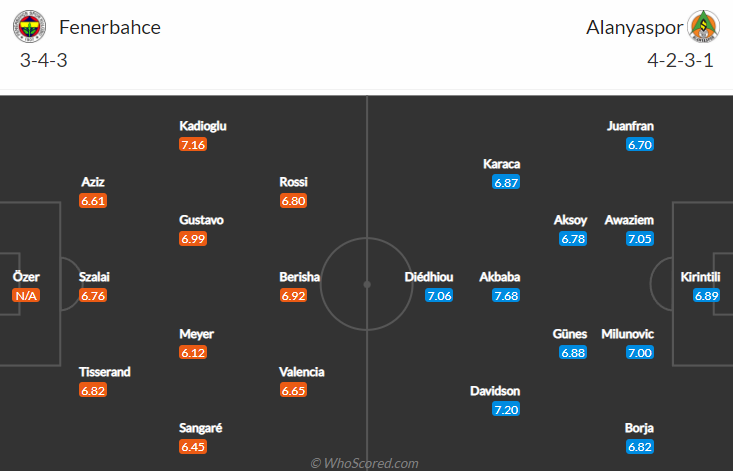Select Szalai's 6.76 rating badge
Image resolution: width=733 pixels, height=471 pixels.
click(93, 296)
